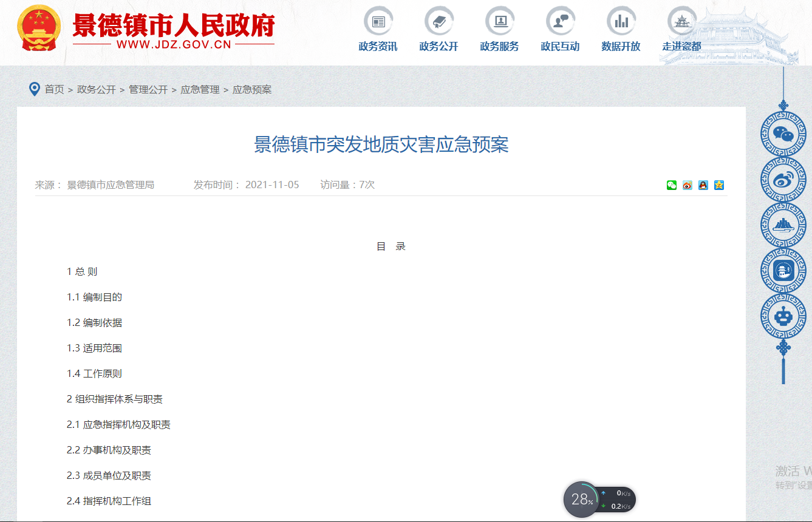This screenshot has width=812, height=522.
Task: Open 政民互动 navigation item
Action: point(560,30)
